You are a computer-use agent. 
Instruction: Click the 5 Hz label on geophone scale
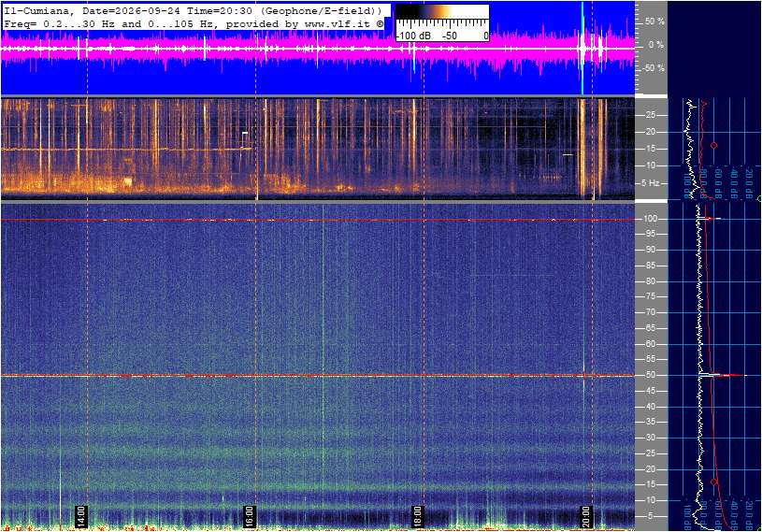pyautogui.click(x=651, y=183)
